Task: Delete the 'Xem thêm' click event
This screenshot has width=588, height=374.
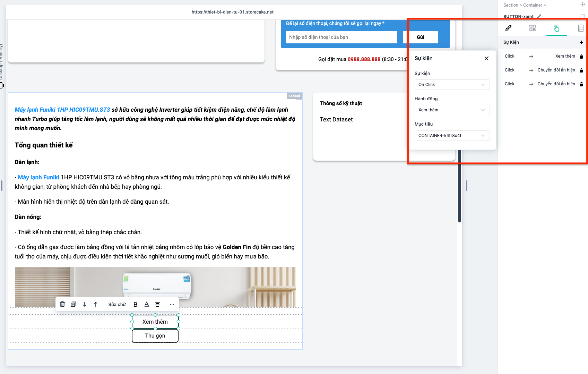Action: click(581, 56)
